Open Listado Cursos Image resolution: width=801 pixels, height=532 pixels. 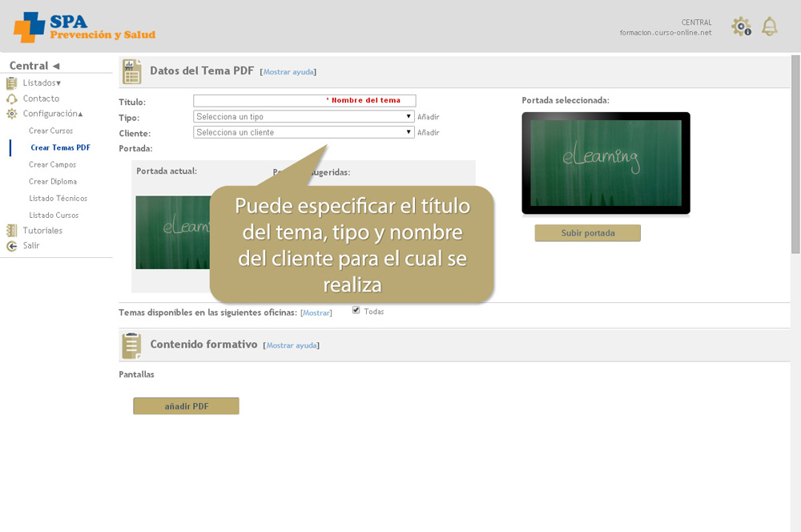pyautogui.click(x=54, y=216)
